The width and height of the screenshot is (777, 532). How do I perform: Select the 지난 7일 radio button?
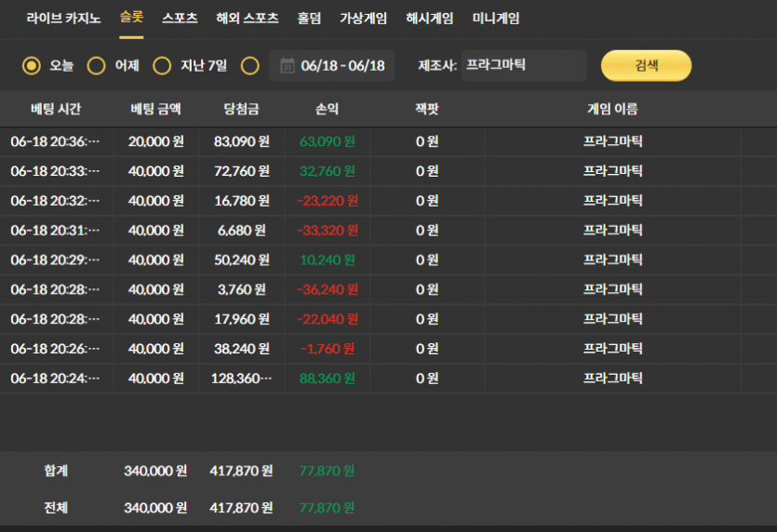pyautogui.click(x=162, y=65)
